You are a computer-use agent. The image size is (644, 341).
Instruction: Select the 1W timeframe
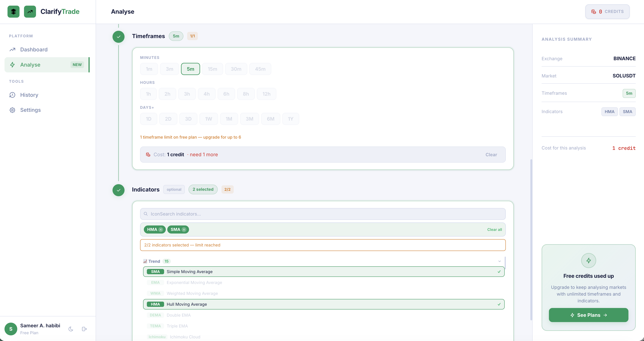pyautogui.click(x=209, y=119)
